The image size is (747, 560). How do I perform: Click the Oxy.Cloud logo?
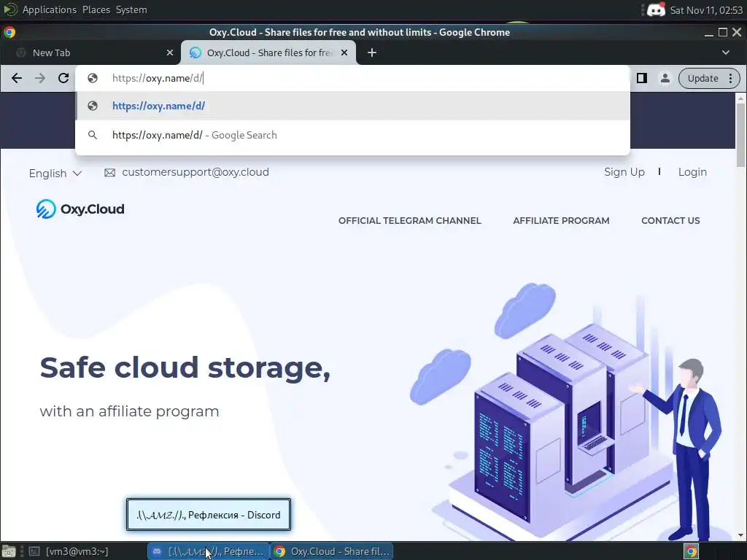tap(80, 209)
